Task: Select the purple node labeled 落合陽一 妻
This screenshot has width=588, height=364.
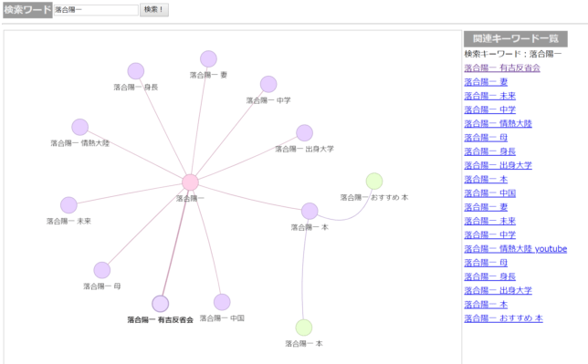Action: (208, 59)
